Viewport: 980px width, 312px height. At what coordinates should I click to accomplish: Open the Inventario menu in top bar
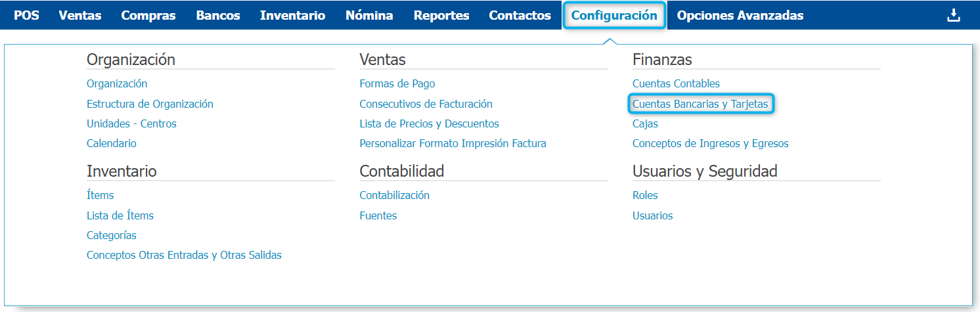tap(292, 15)
